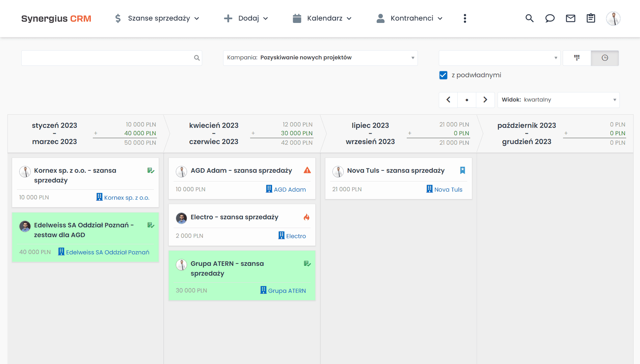The image size is (640, 364).
Task: Click the bookmark icon on Nova Tuls card
Action: tap(462, 170)
